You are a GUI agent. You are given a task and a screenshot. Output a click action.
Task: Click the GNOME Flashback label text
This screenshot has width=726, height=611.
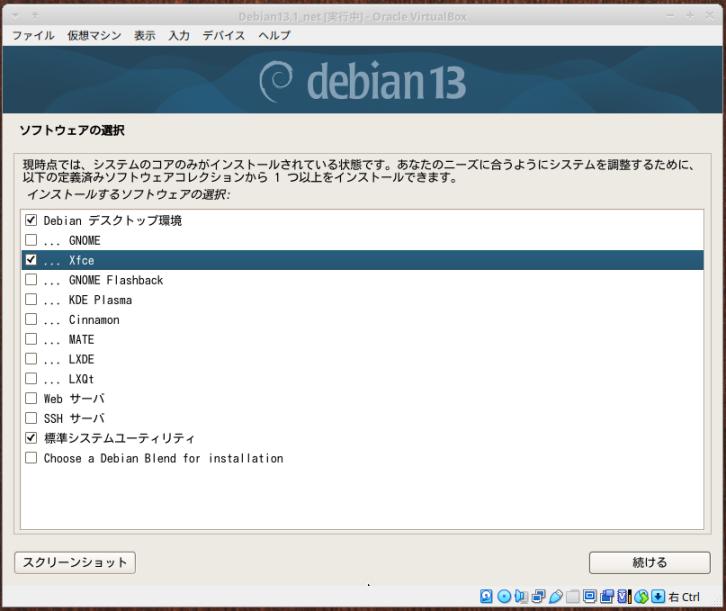point(116,280)
